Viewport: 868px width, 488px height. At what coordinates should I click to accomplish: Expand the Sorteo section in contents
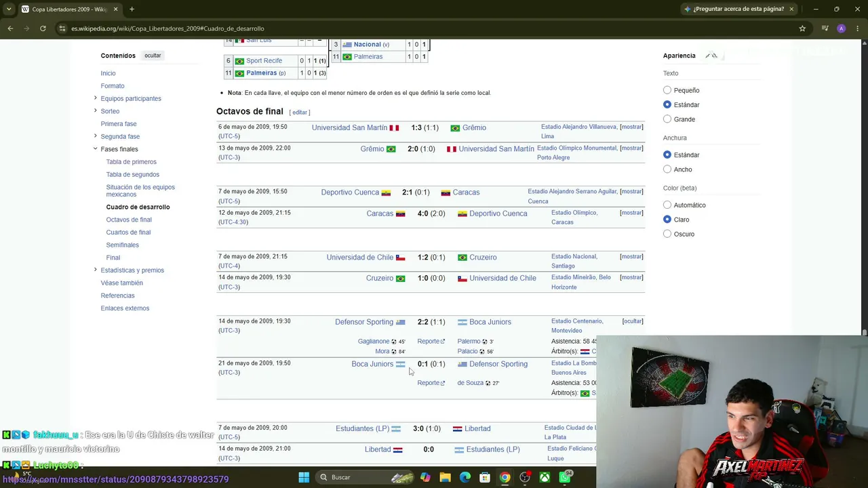(x=95, y=111)
